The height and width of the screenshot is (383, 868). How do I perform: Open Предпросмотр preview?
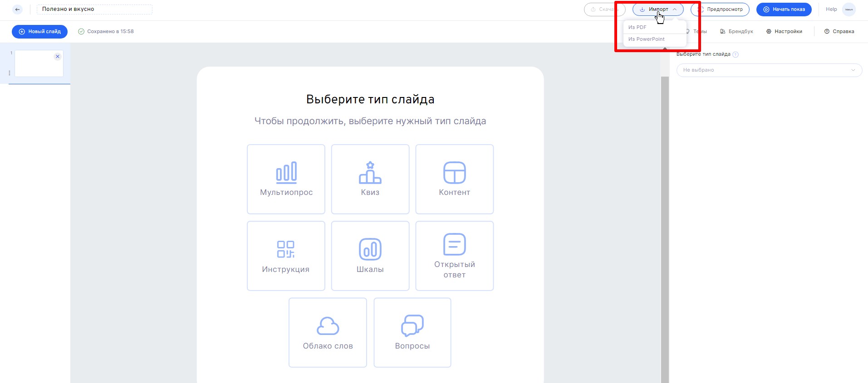(x=720, y=9)
